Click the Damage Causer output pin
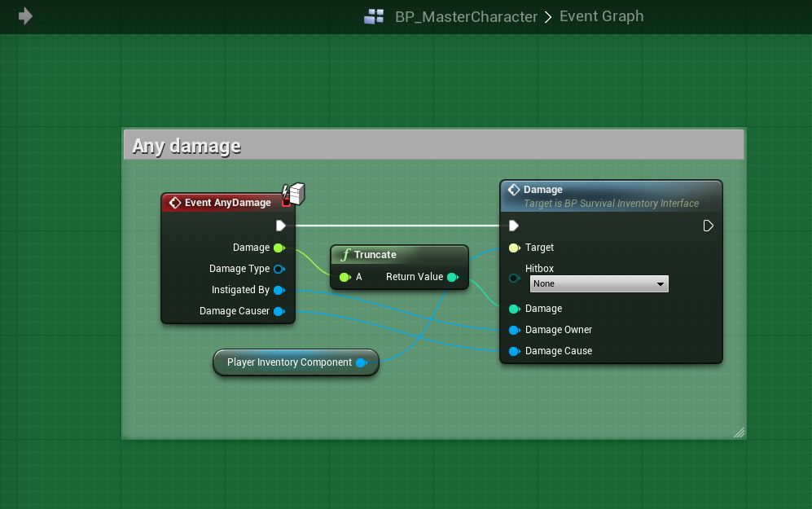812x509 pixels. click(x=279, y=311)
